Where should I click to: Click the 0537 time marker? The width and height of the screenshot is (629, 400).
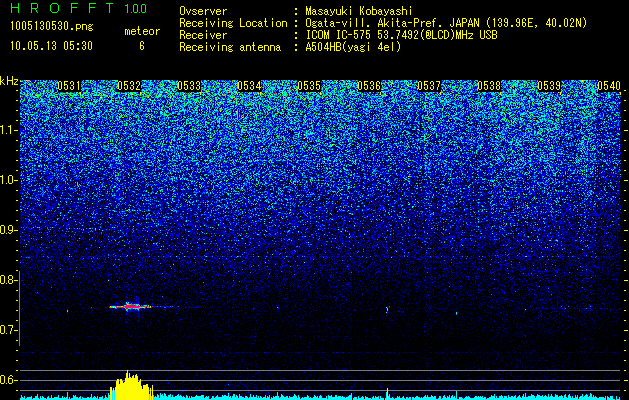click(x=429, y=86)
